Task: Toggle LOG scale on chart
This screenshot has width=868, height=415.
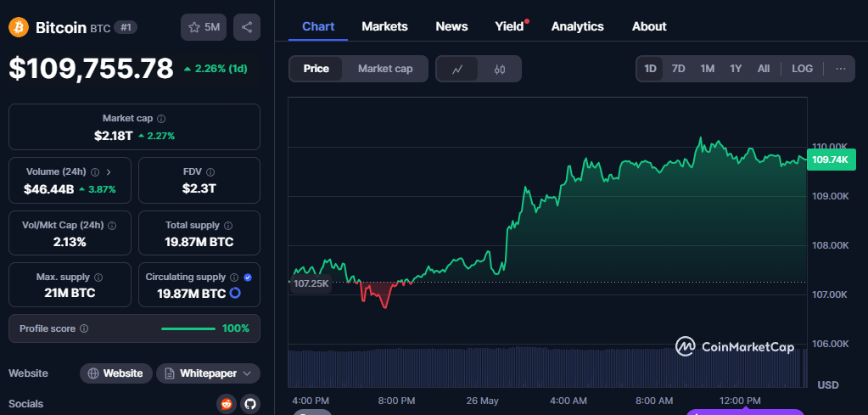Action: 802,69
